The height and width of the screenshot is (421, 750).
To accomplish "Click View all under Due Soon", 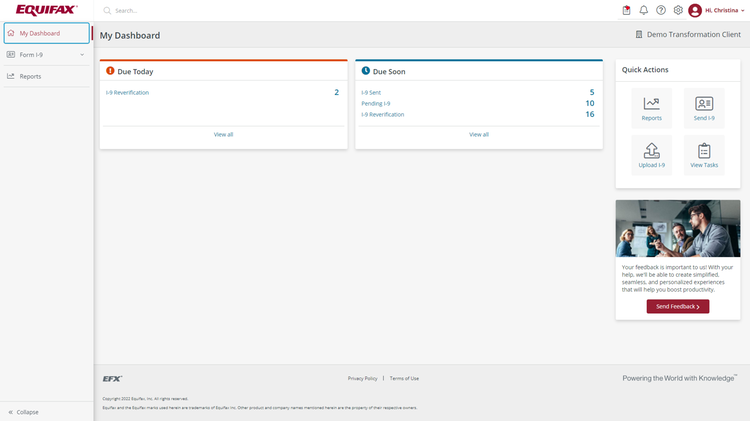I will [479, 134].
